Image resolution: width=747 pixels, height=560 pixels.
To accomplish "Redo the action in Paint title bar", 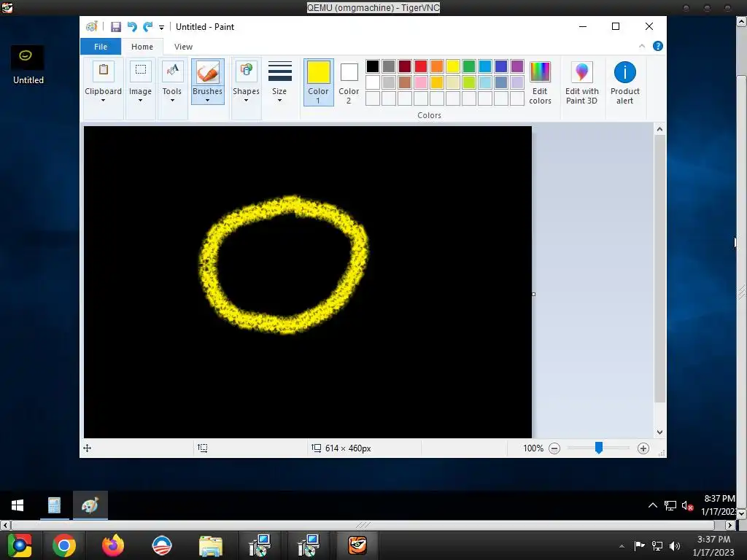I will 148,27.
